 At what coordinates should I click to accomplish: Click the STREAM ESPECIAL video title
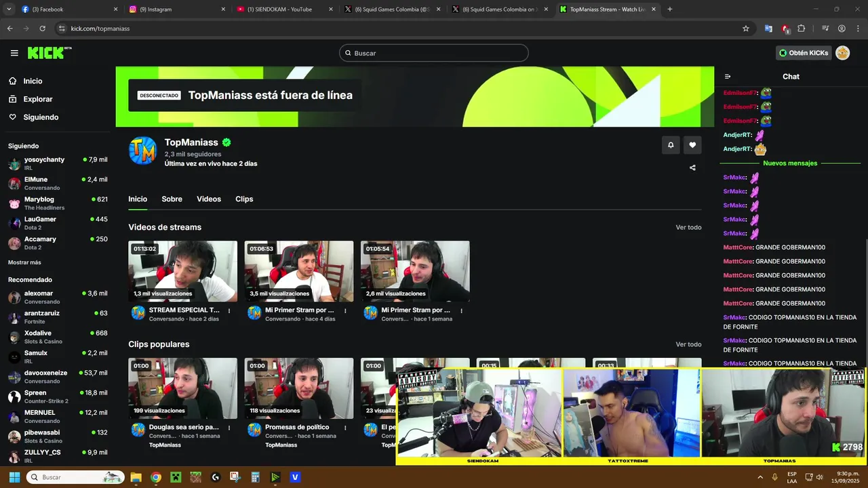(184, 310)
